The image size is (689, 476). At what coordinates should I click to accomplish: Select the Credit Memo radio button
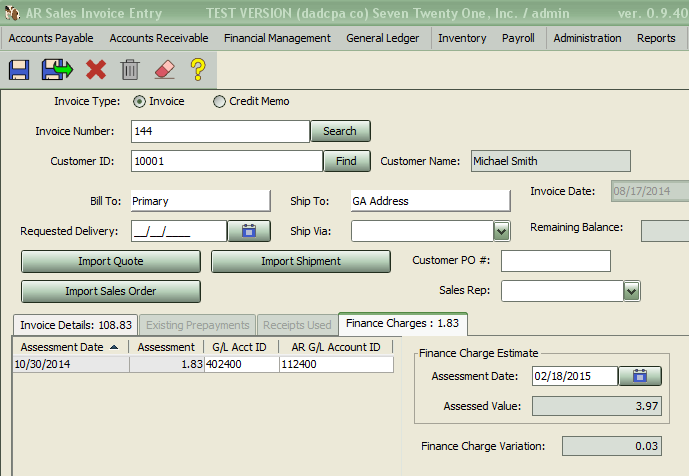point(219,102)
